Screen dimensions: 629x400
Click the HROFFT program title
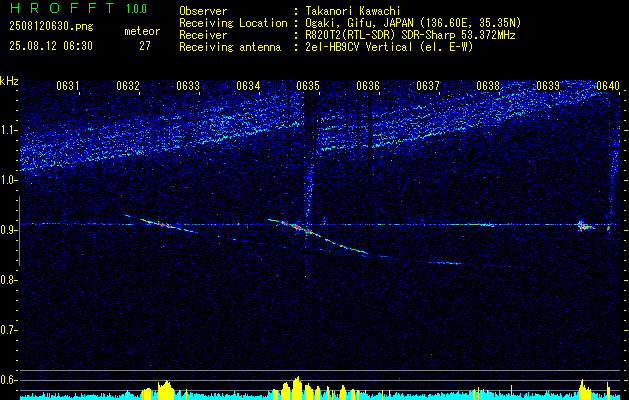[x=61, y=8]
